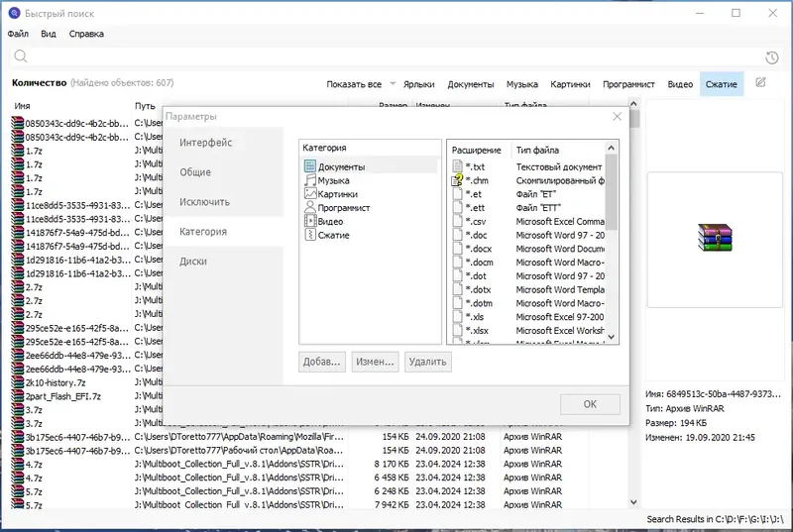This screenshot has height=532, width=793.
Task: Click the Программист person icon
Action: pos(309,207)
